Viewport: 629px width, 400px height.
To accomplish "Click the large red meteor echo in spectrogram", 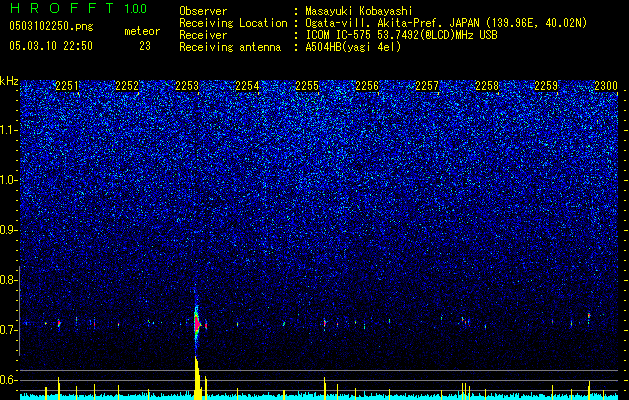I will pyautogui.click(x=197, y=323).
